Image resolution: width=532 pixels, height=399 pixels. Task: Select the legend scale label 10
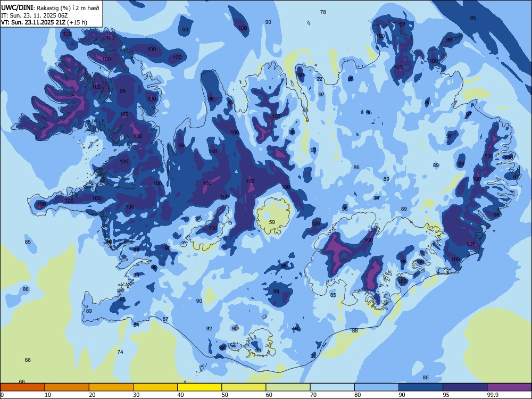(48, 395)
